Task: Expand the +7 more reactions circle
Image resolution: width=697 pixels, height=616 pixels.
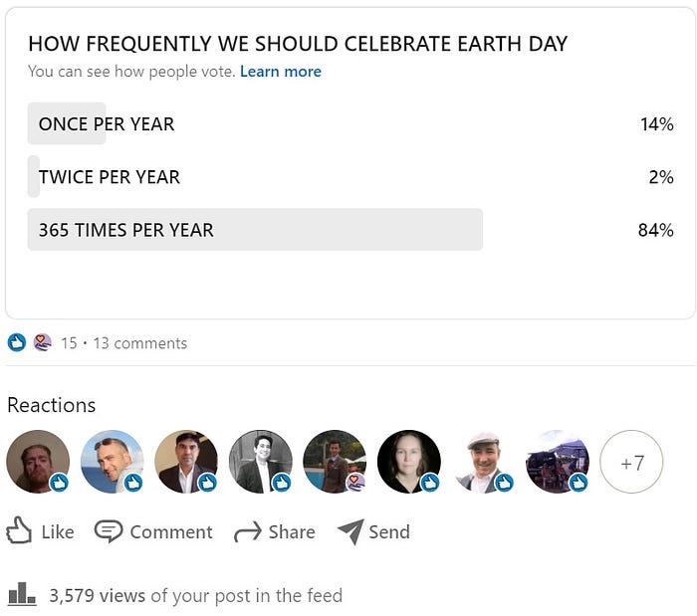Action: pyautogui.click(x=631, y=462)
